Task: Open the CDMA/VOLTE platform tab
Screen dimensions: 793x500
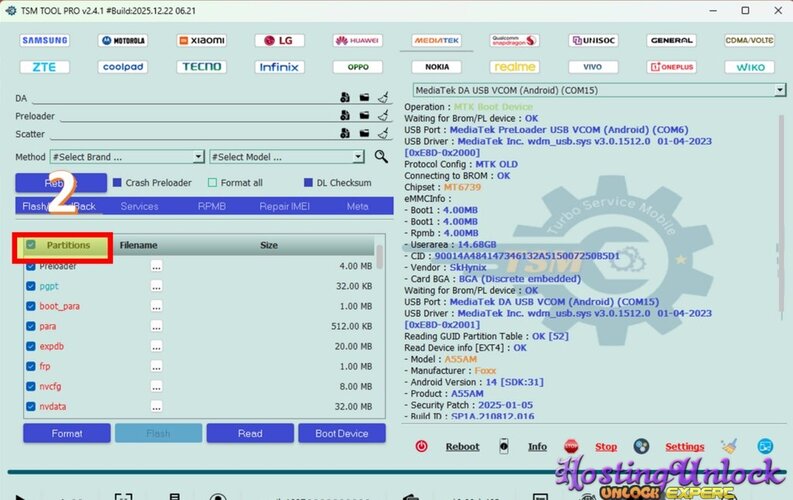Action: point(750,40)
